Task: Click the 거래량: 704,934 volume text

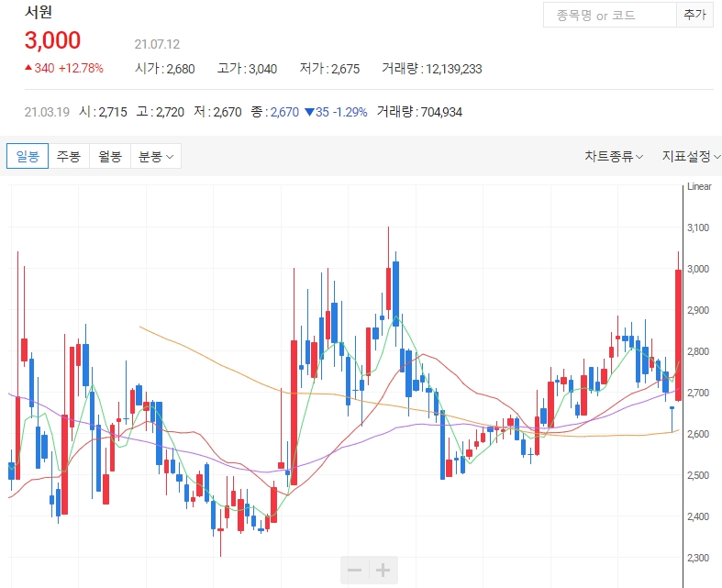Action: (x=419, y=112)
